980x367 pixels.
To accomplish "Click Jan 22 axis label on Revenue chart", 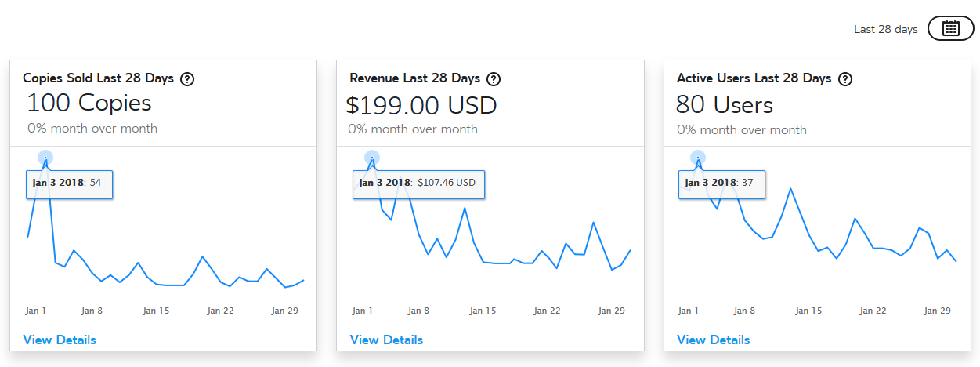I will (547, 311).
